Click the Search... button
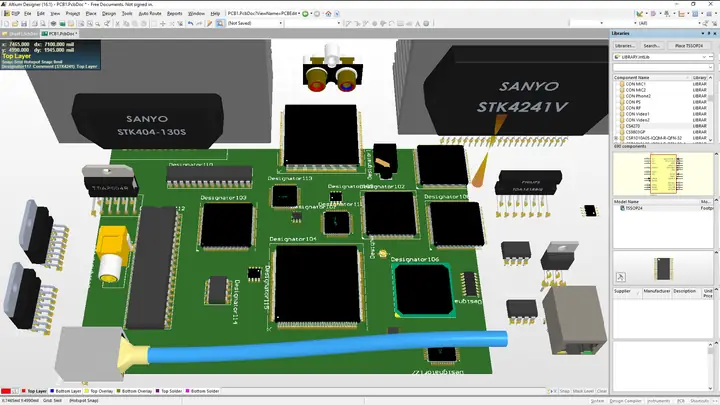720x405 pixels. coord(651,46)
